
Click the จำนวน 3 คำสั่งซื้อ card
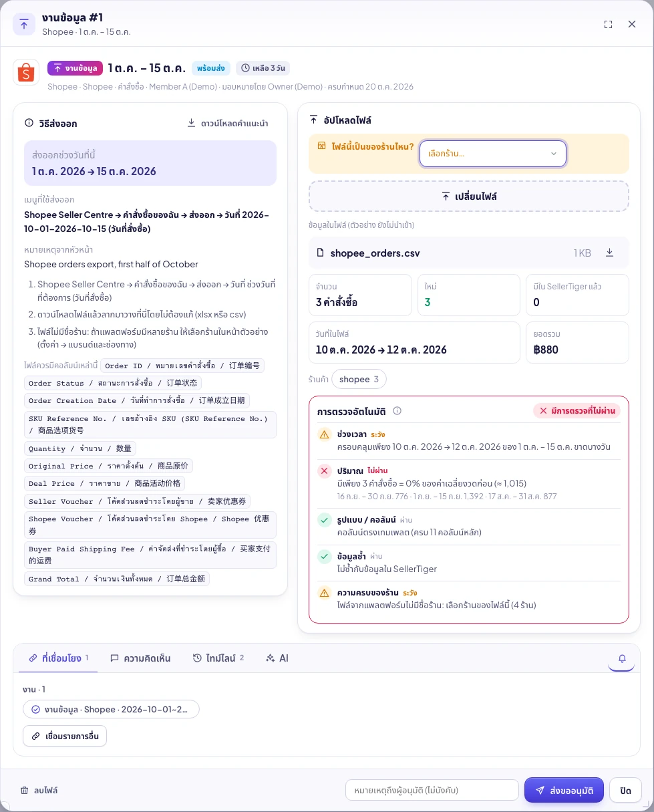361,295
